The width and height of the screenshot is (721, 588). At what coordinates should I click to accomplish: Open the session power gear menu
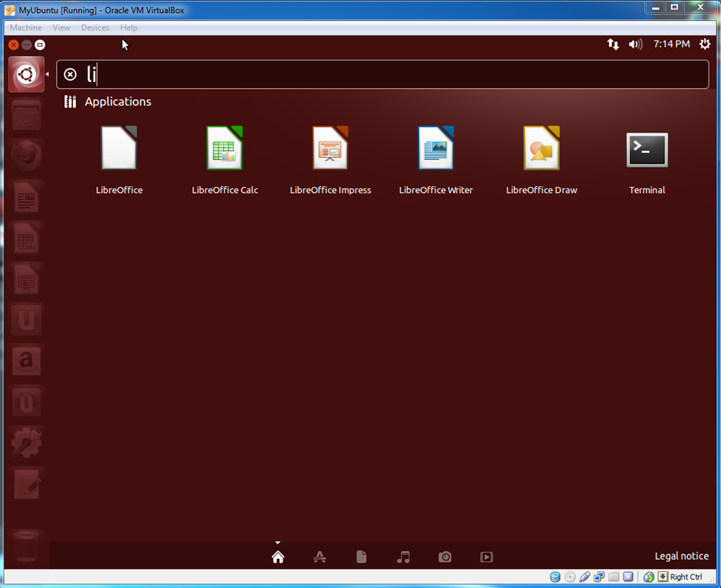click(704, 44)
